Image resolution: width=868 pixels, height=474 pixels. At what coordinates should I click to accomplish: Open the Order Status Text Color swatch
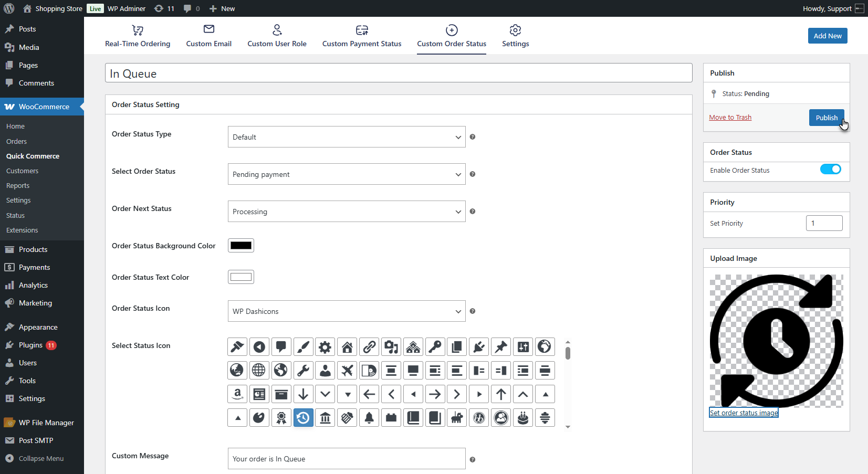coord(241,277)
